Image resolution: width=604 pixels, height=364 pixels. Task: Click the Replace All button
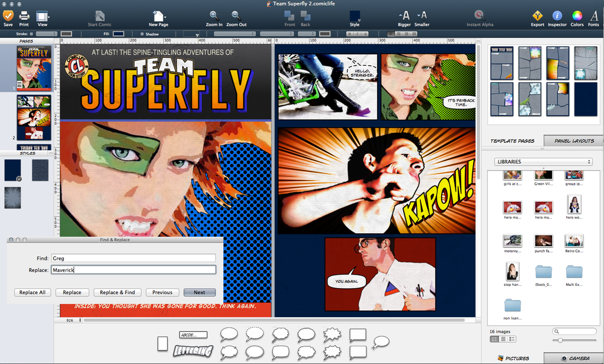[33, 292]
